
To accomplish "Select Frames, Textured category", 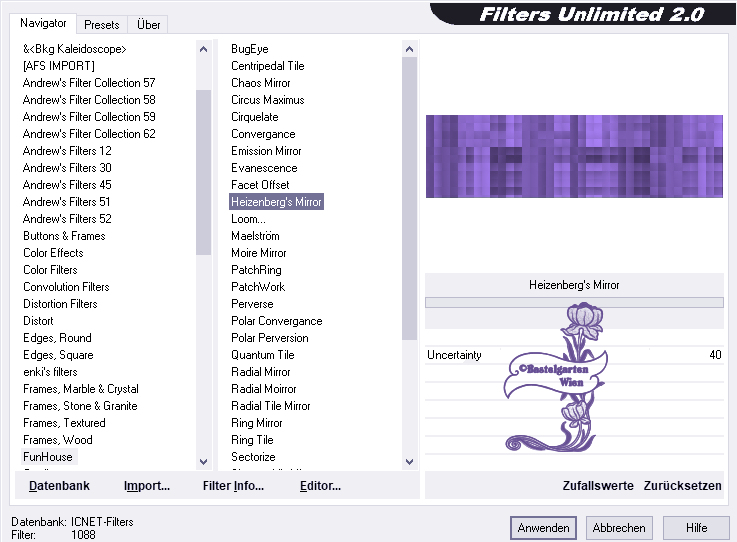I will (64, 423).
